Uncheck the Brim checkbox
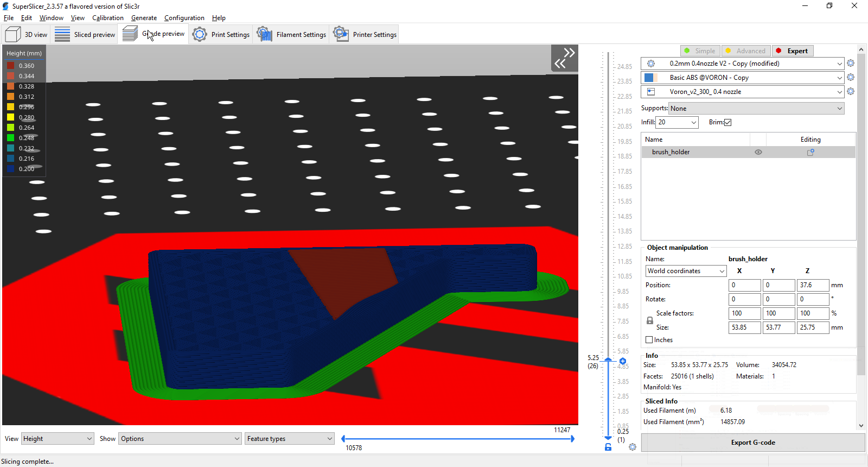 click(x=728, y=122)
